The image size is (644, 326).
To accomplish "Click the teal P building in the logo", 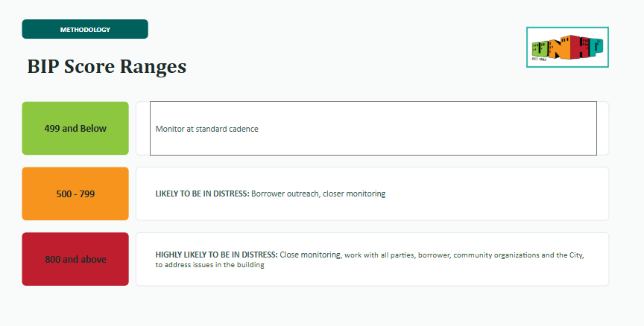I will tap(596, 46).
